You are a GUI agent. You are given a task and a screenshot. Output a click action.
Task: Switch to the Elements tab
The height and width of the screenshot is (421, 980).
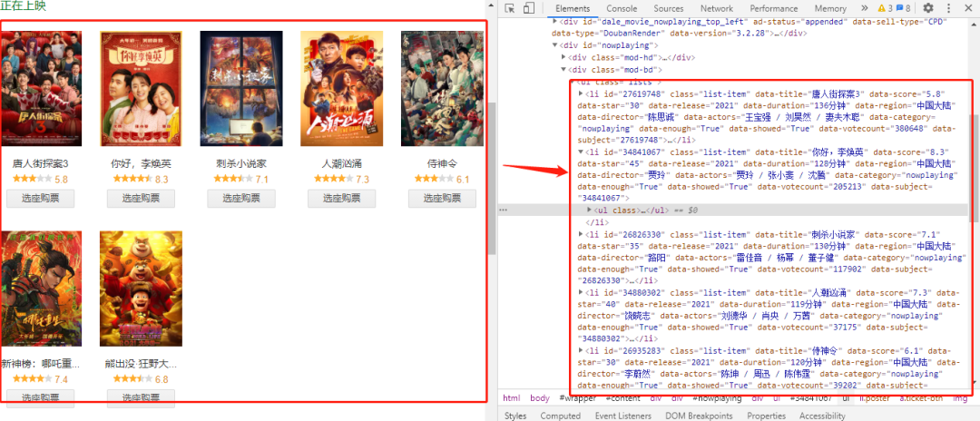point(573,8)
